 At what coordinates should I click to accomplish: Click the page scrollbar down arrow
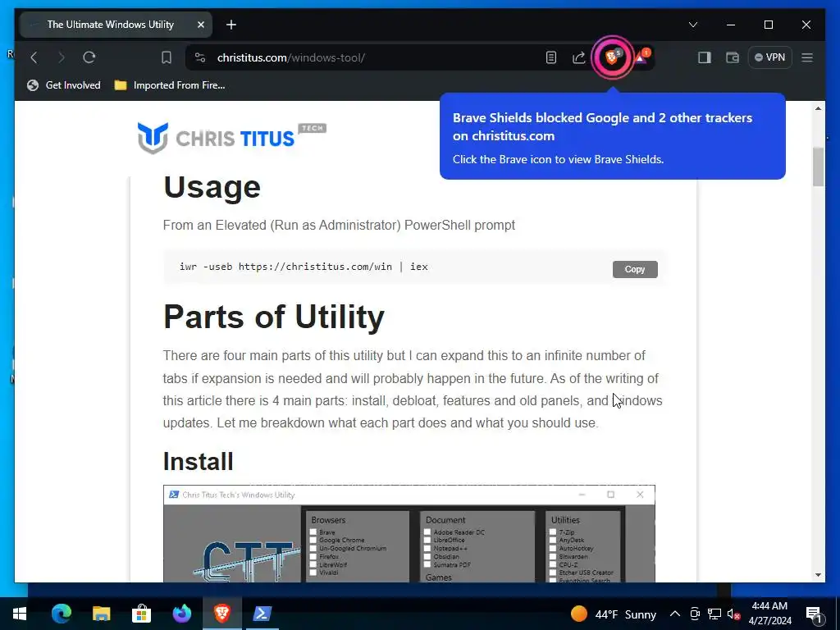818,575
